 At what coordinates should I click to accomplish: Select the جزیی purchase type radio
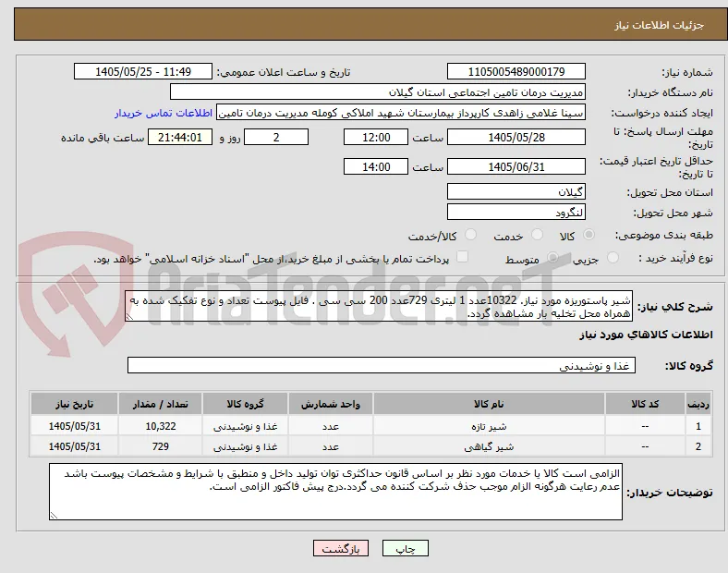[613, 258]
